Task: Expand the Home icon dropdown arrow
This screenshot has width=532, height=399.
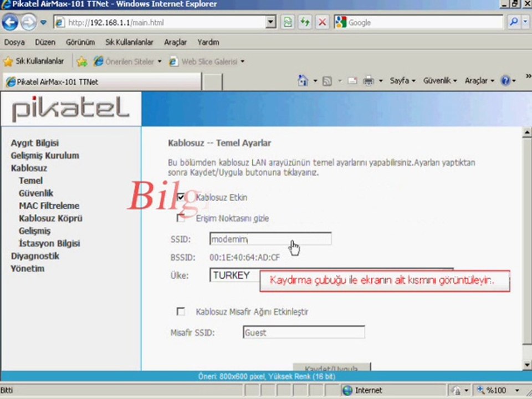Action: 315,81
